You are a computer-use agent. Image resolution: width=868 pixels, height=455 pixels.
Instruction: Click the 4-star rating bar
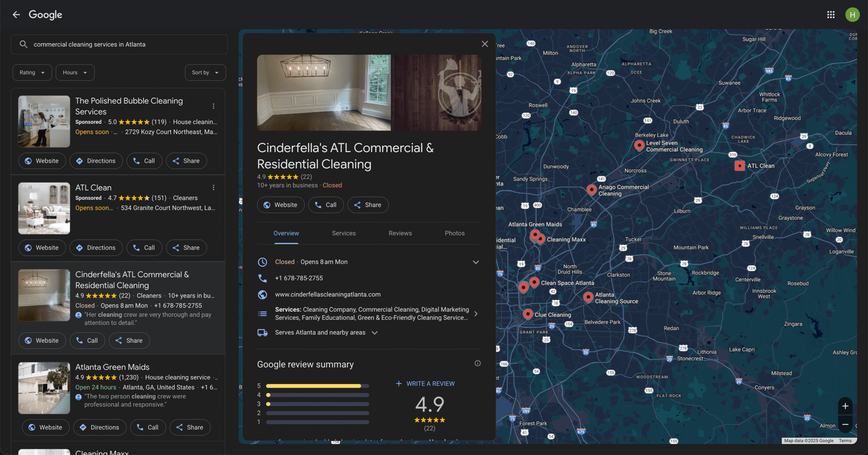[x=317, y=395]
